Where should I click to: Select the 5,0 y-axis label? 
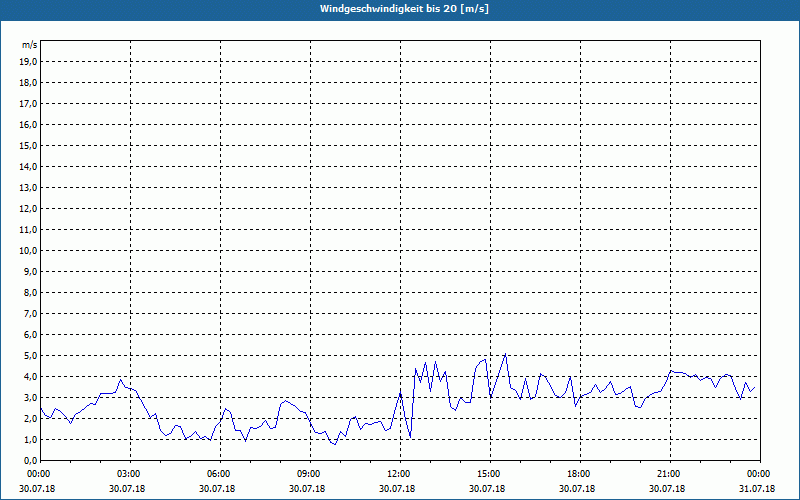30,356
